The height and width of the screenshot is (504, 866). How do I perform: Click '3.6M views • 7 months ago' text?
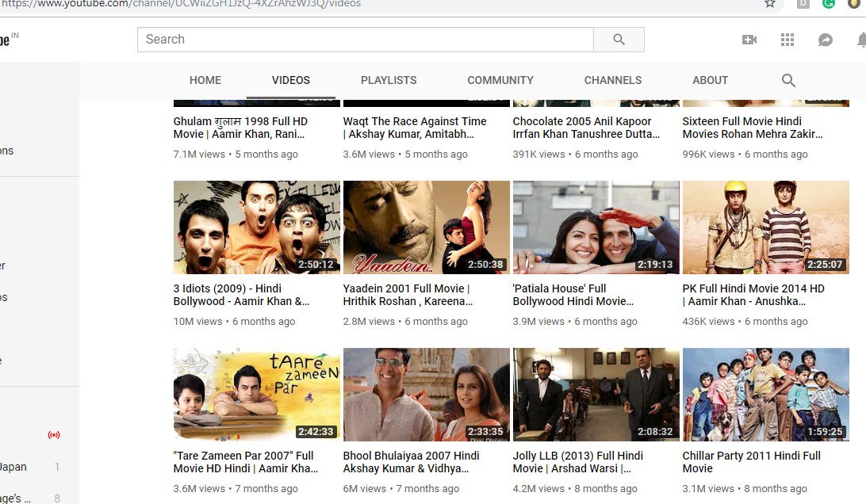click(x=236, y=489)
